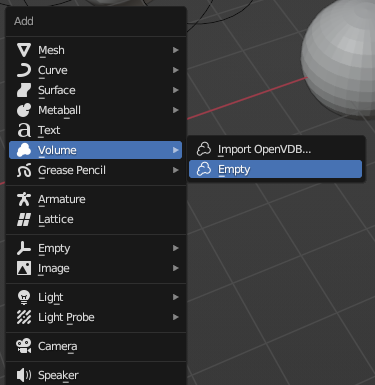
Task: Click the Armature figure icon
Action: (24, 199)
